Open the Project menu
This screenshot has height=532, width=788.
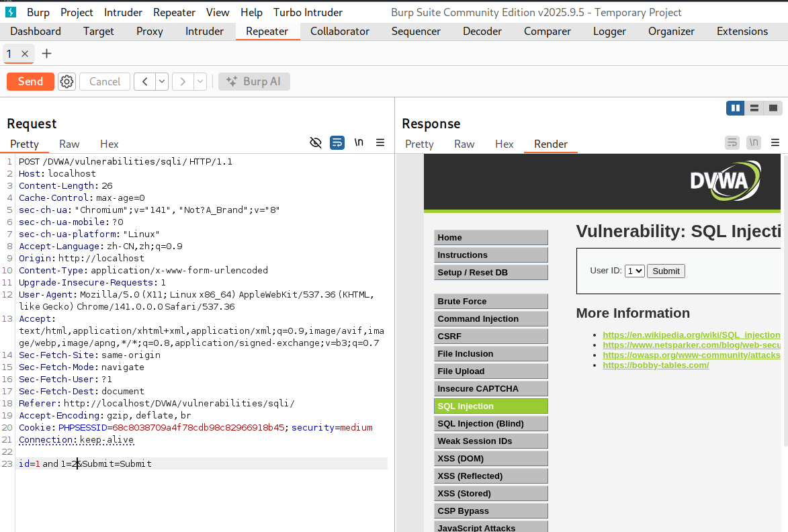(77, 12)
